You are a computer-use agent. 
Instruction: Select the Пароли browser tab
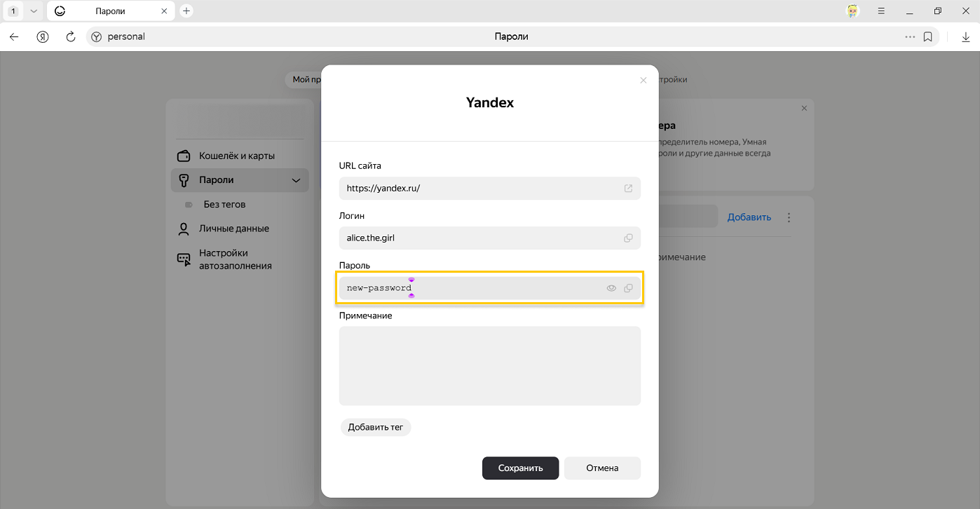pos(111,11)
